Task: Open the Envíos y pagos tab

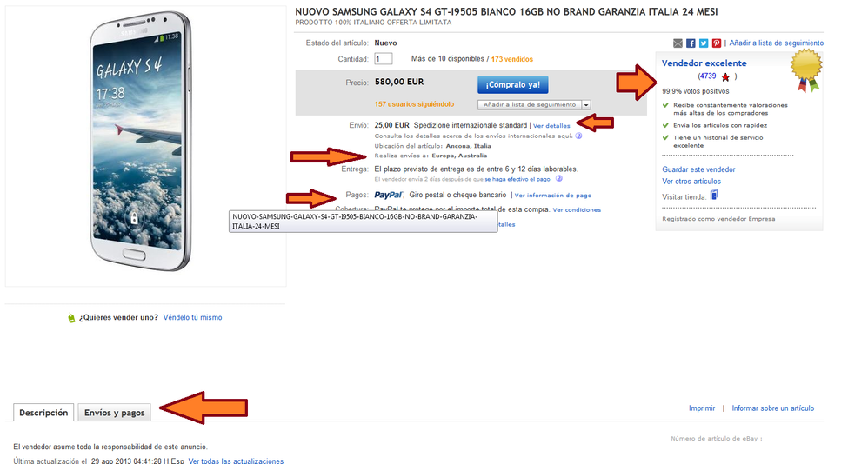Action: pyautogui.click(x=115, y=413)
